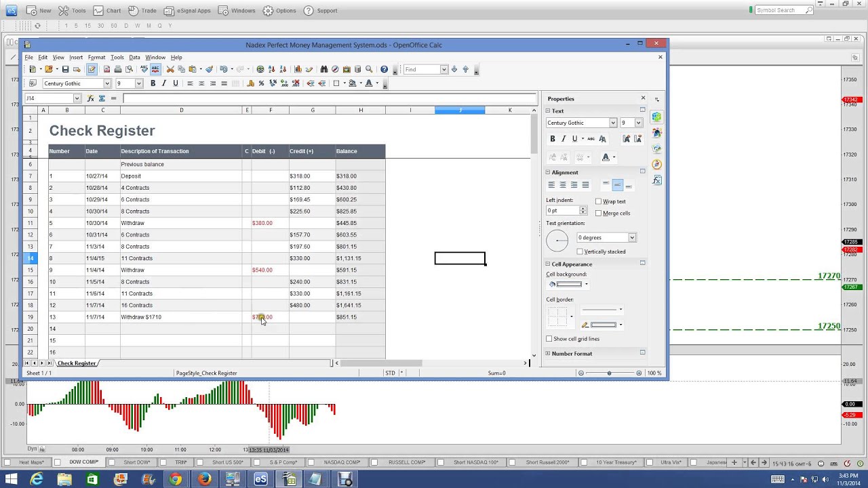Open the Properties panel font name dropdown
Screen dimensions: 868x488
coord(613,123)
